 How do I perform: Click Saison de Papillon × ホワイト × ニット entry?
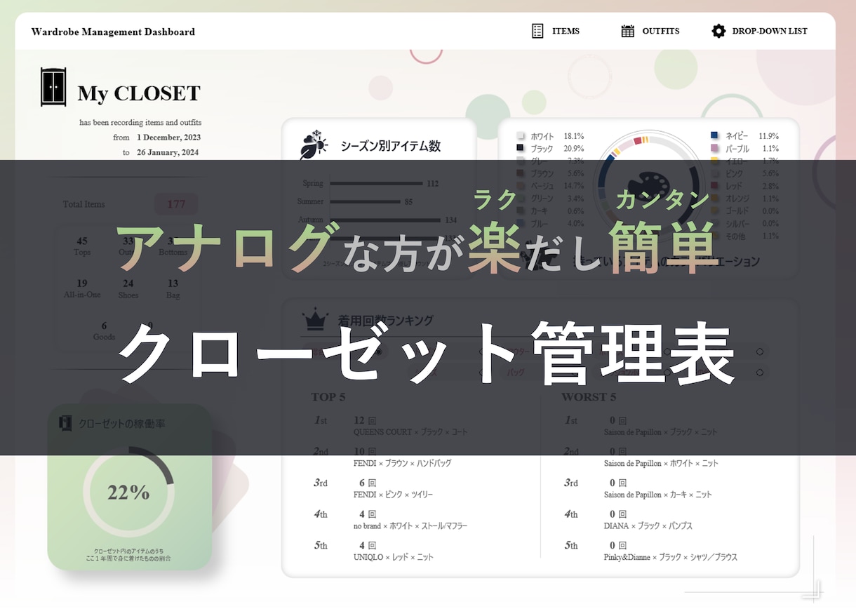pos(661,463)
